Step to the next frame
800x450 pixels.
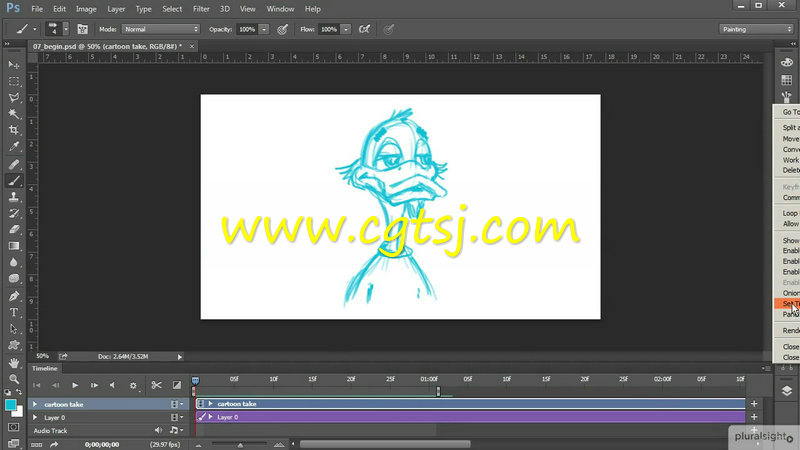pyautogui.click(x=94, y=385)
